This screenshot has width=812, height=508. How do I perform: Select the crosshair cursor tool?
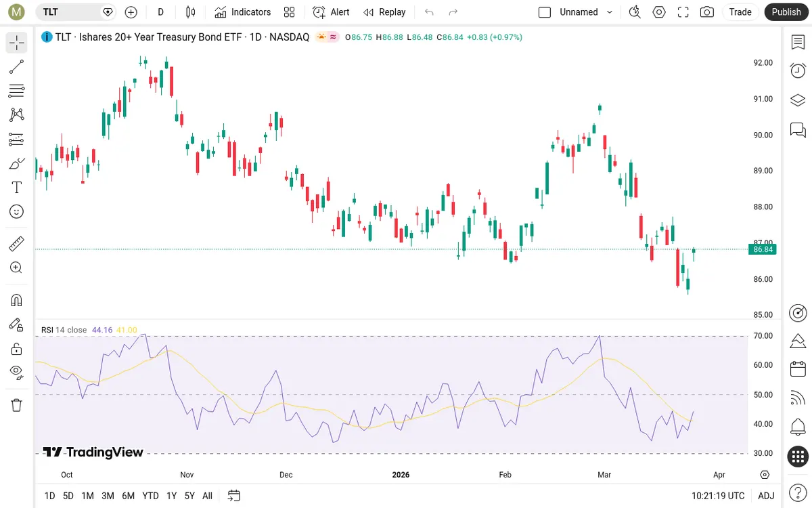pos(17,43)
